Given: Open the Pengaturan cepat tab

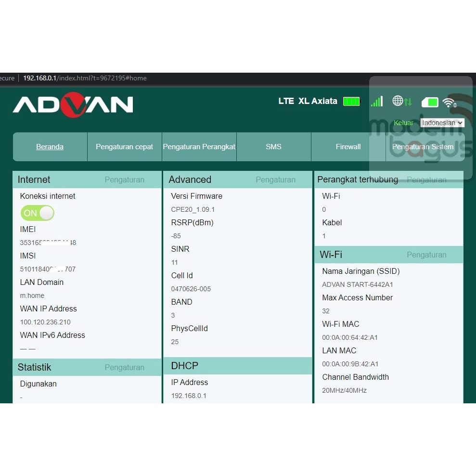Looking at the screenshot, I should (124, 146).
